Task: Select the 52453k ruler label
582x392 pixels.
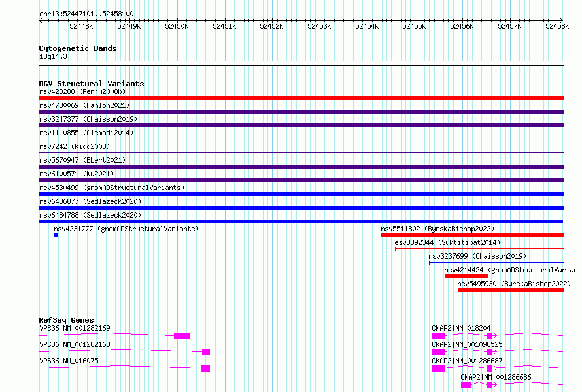Action: click(x=319, y=26)
